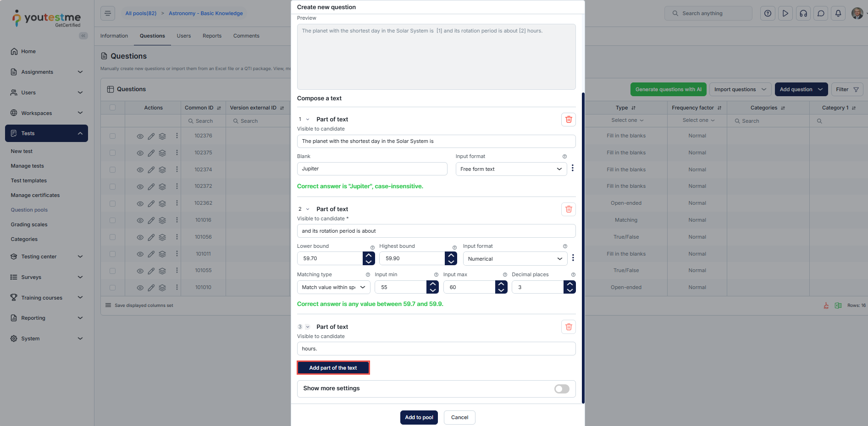Delete part of text number 1
This screenshot has width=868, height=426.
click(x=569, y=120)
